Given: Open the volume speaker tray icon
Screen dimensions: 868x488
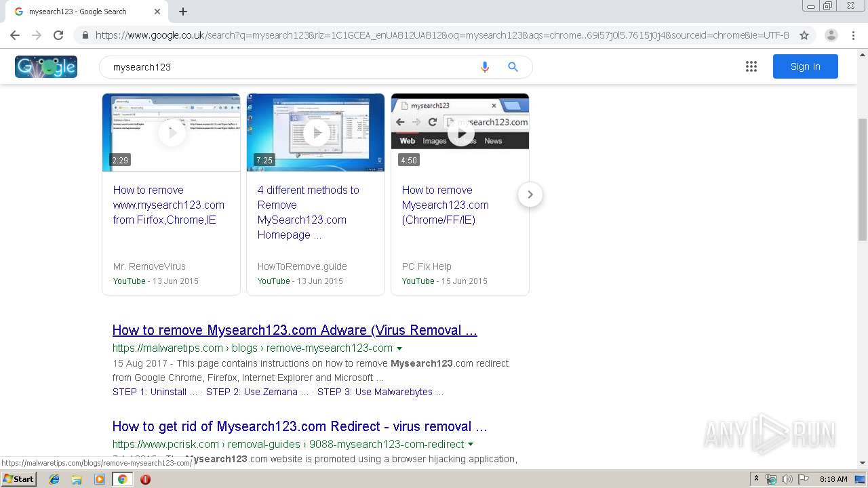Looking at the screenshot, I should pyautogui.click(x=787, y=479).
